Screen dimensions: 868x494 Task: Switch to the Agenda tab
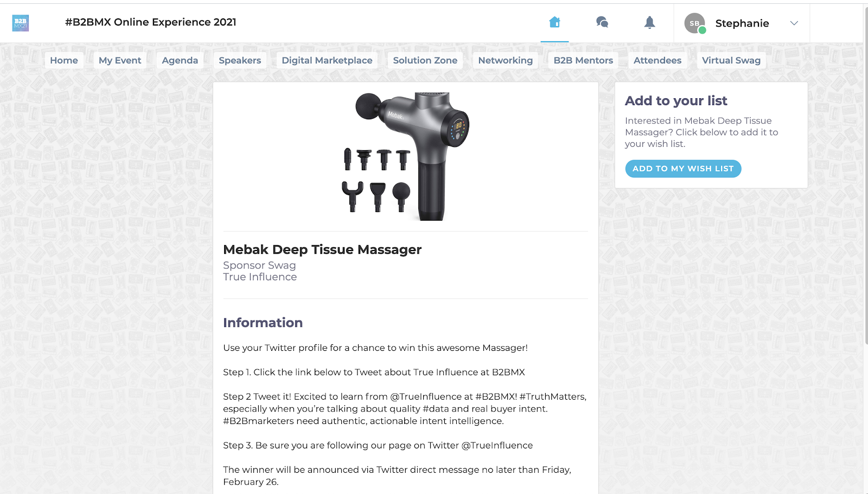[180, 60]
